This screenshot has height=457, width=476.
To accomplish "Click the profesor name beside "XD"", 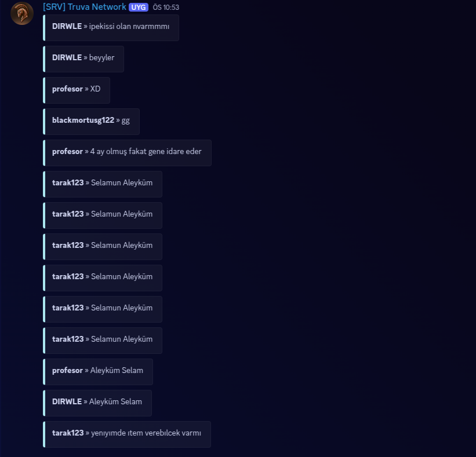I will tap(67, 89).
